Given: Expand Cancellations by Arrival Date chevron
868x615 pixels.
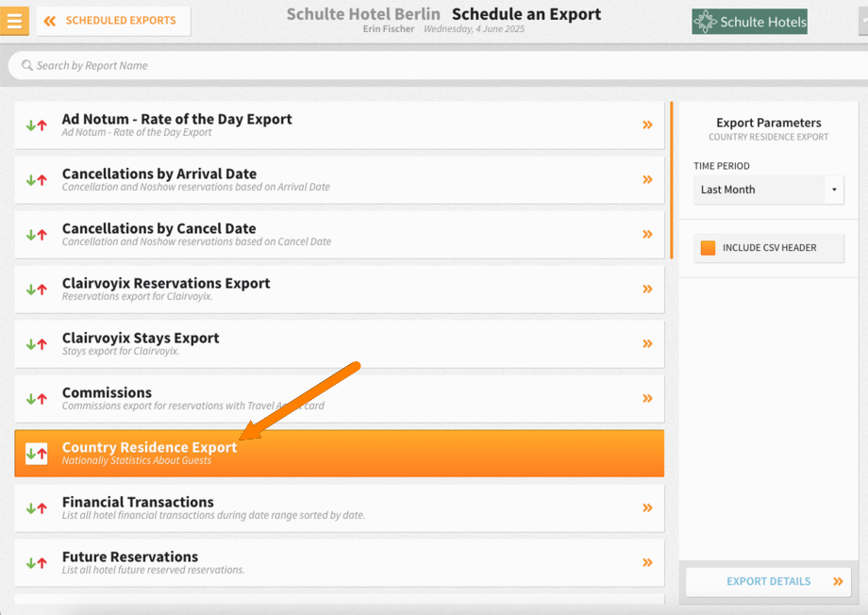Looking at the screenshot, I should click(x=647, y=180).
